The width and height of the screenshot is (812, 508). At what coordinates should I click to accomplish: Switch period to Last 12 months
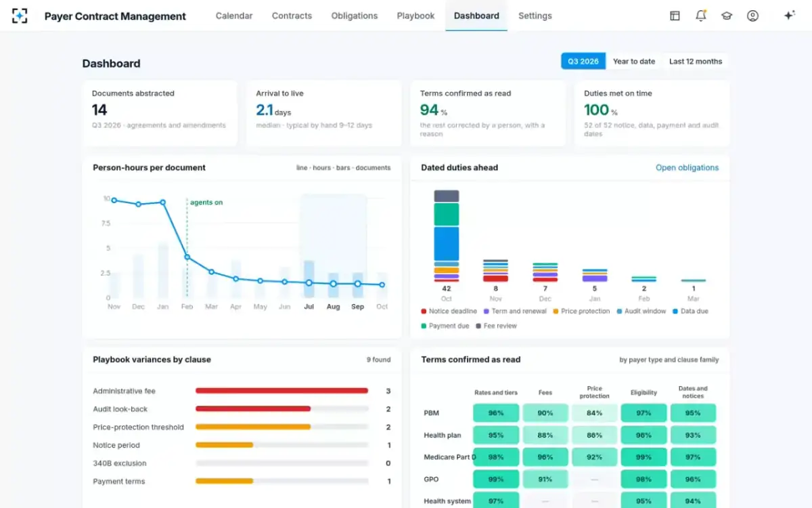[x=696, y=61]
